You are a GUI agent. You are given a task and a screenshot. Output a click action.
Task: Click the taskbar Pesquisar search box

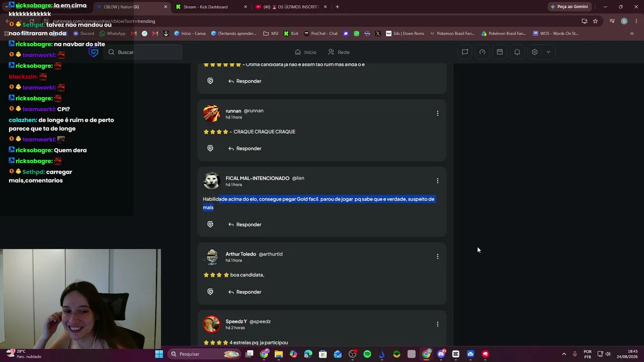(x=204, y=354)
